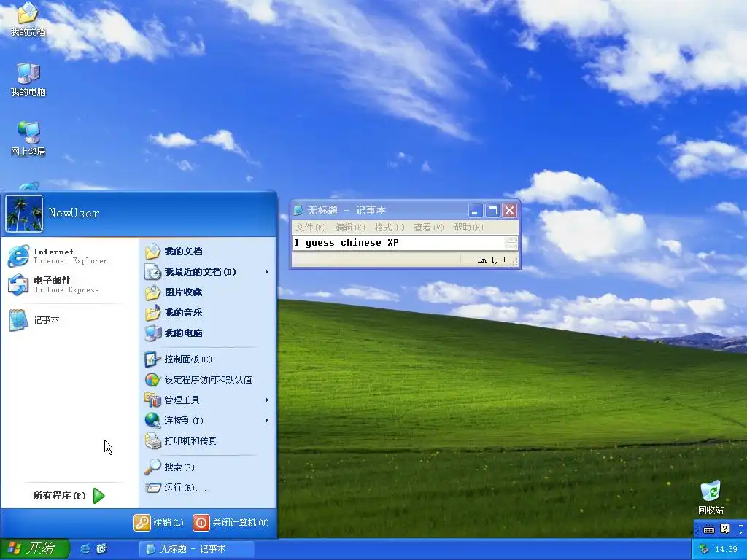Maximize the Notepad window

(492, 211)
